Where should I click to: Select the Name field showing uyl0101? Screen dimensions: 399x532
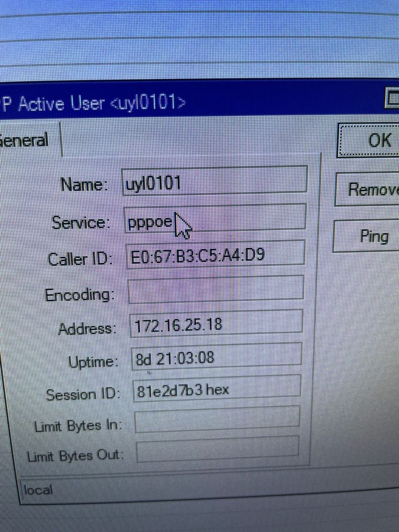coord(214,180)
